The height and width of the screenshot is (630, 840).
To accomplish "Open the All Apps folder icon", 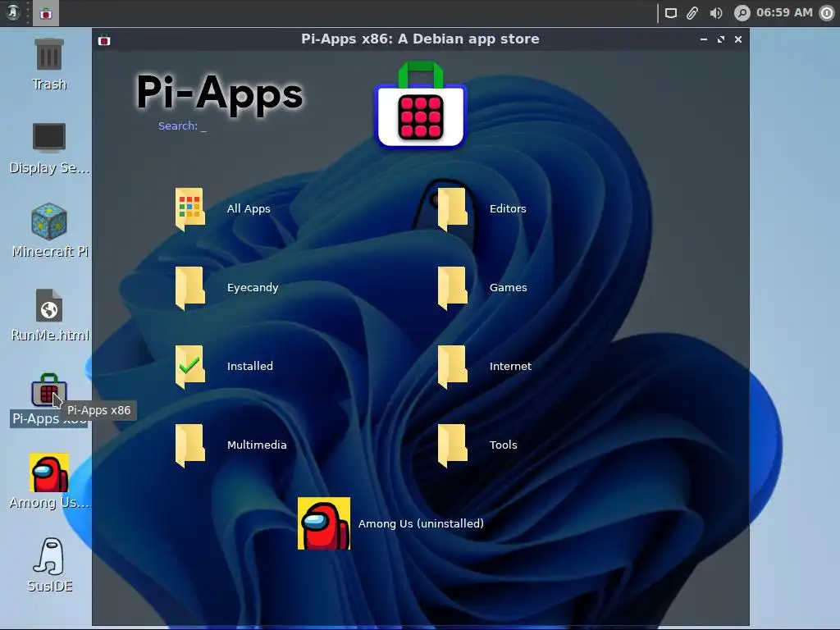I will click(x=190, y=209).
